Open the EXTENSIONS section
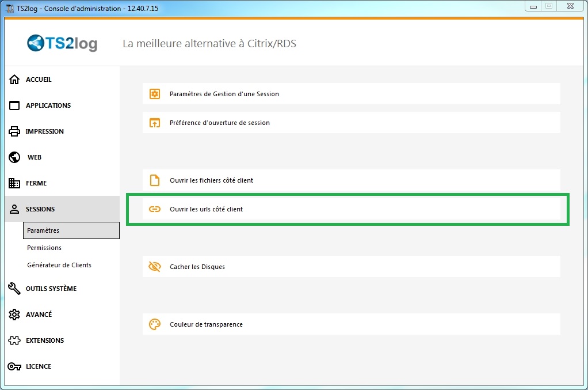The width and height of the screenshot is (588, 390). click(62, 340)
